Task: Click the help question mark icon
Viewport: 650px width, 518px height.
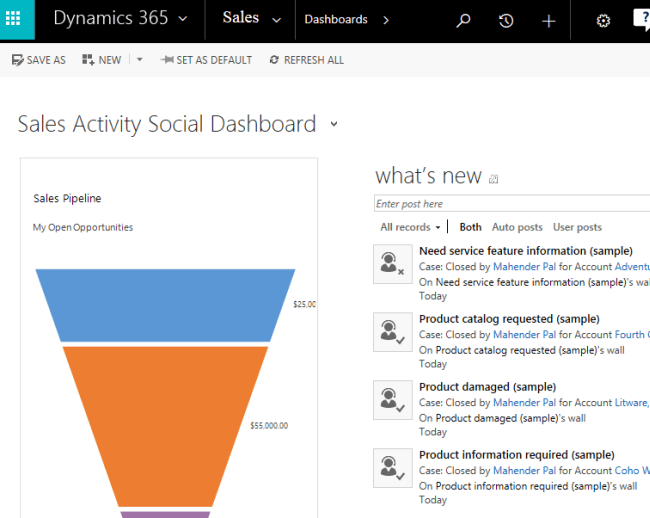Action: [x=641, y=19]
